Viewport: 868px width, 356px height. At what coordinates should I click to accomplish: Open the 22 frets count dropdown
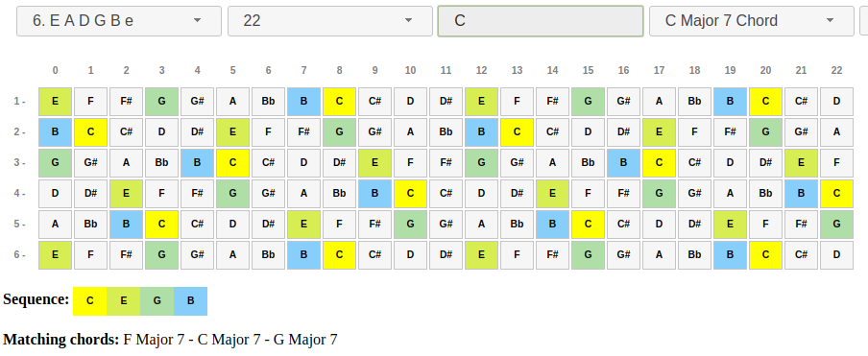coord(330,21)
